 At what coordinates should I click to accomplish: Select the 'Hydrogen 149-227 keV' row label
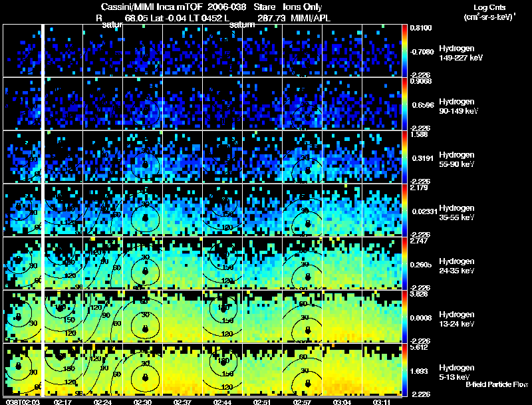click(460, 53)
